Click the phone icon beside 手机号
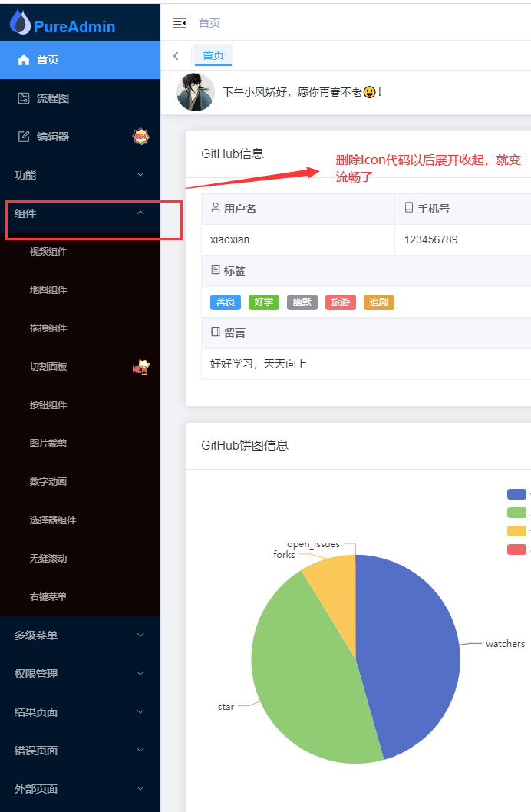This screenshot has width=531, height=812. 409,208
